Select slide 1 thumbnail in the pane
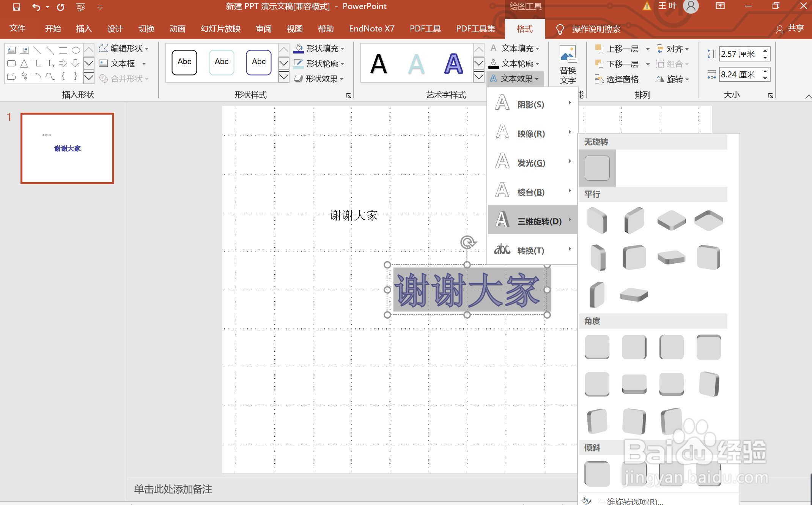This screenshot has width=812, height=505. pyautogui.click(x=67, y=148)
